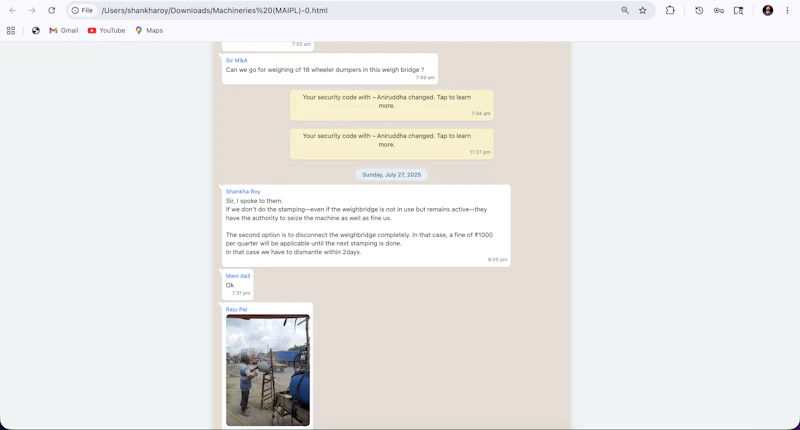
Task: Select the Mani da3 sender name
Action: pos(238,276)
